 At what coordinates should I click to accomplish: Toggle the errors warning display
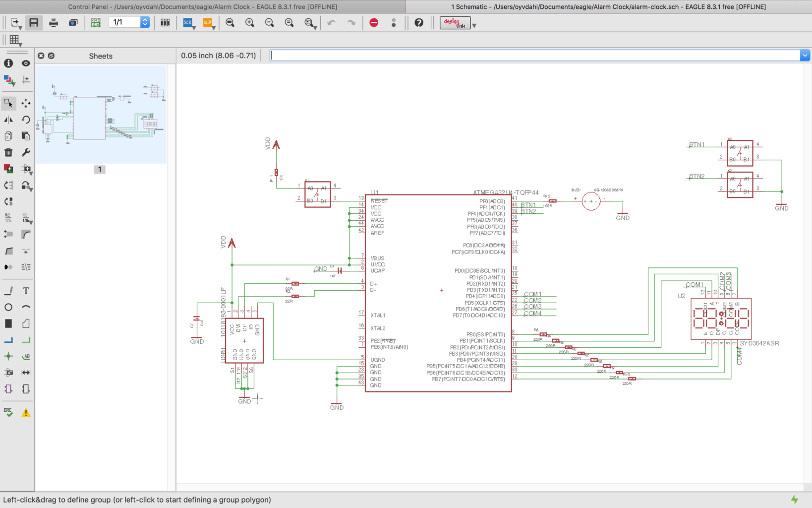pyautogui.click(x=25, y=412)
